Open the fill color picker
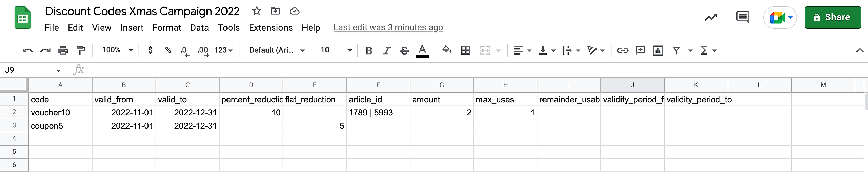868x172 pixels. [x=447, y=50]
